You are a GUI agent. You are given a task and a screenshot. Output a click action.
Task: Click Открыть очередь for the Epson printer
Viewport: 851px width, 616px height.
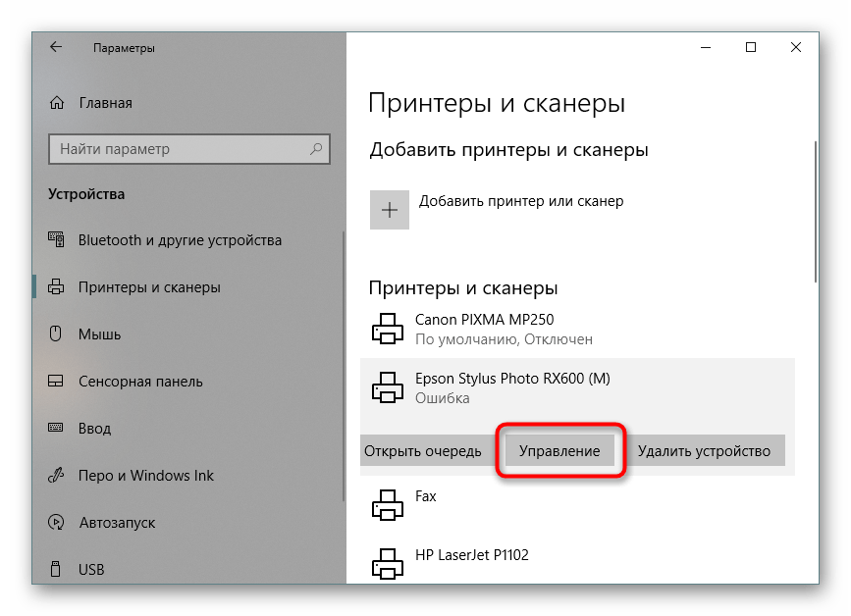pos(426,450)
